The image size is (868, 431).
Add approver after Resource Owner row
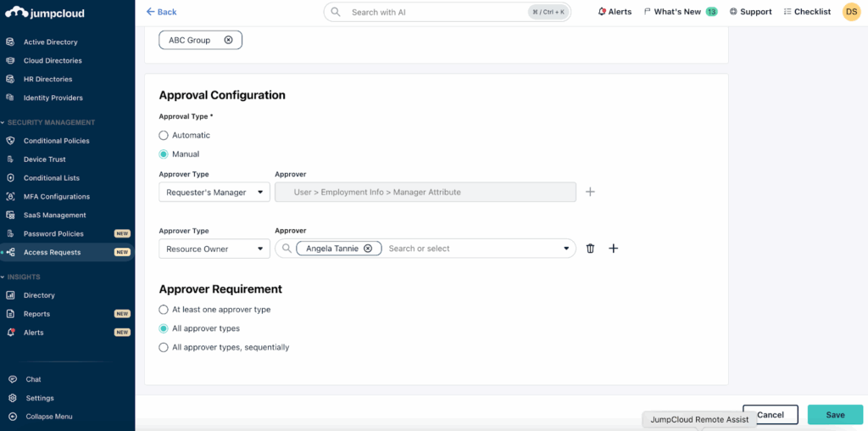[x=614, y=249]
